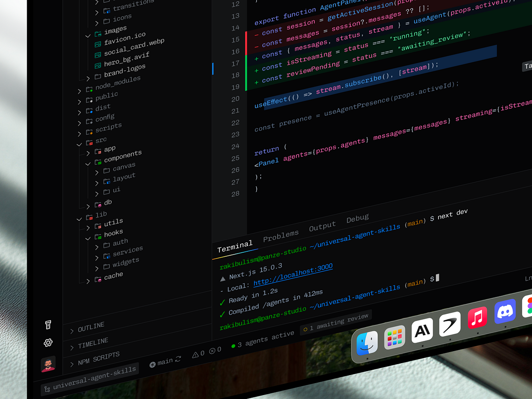Image resolution: width=532 pixels, height=399 pixels.
Task: Click the favicon.ico image file icon
Action: (98, 45)
